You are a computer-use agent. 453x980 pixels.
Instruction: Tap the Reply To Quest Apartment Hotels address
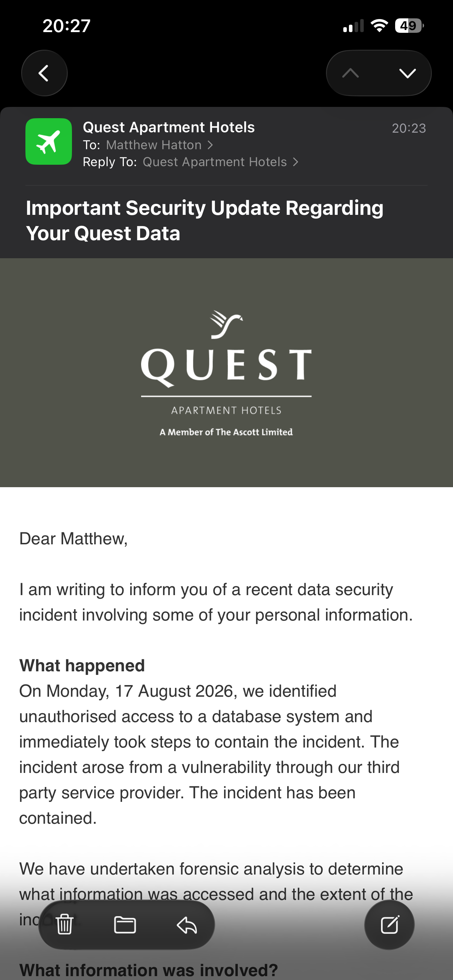(x=215, y=162)
